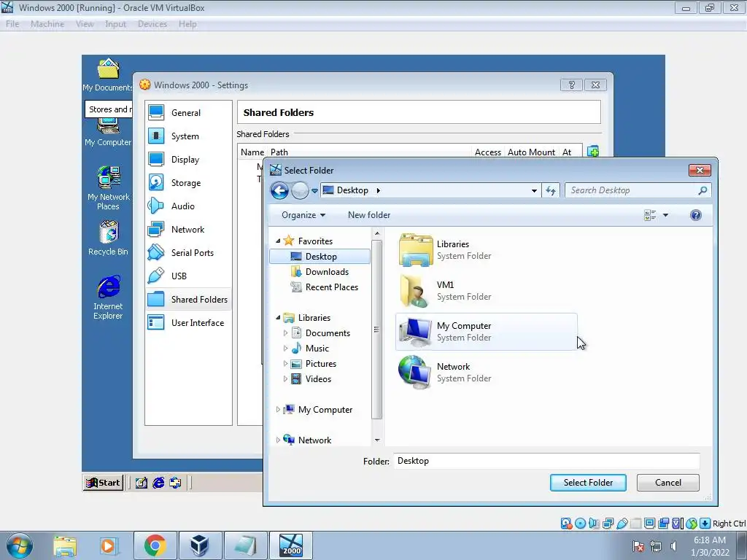Image resolution: width=747 pixels, height=560 pixels.
Task: Click the refresh button beside address bar
Action: [x=551, y=190]
